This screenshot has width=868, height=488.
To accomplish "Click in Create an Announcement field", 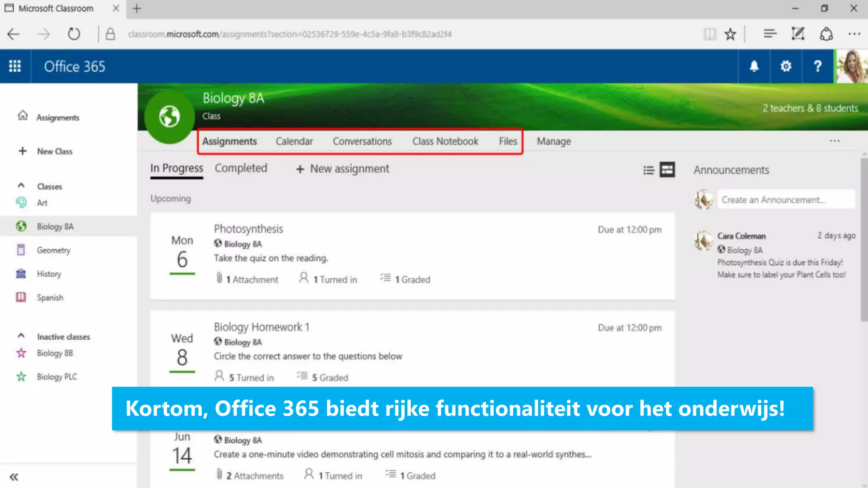I will click(x=786, y=200).
